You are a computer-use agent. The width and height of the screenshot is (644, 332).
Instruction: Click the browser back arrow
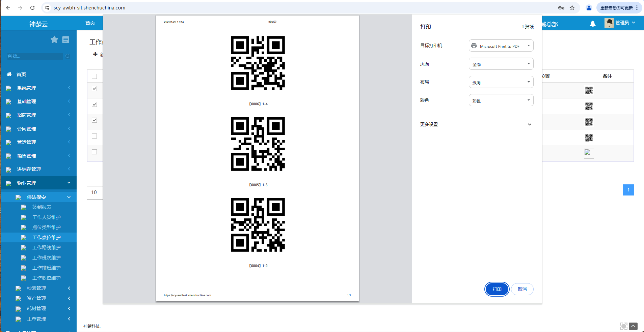[x=8, y=8]
